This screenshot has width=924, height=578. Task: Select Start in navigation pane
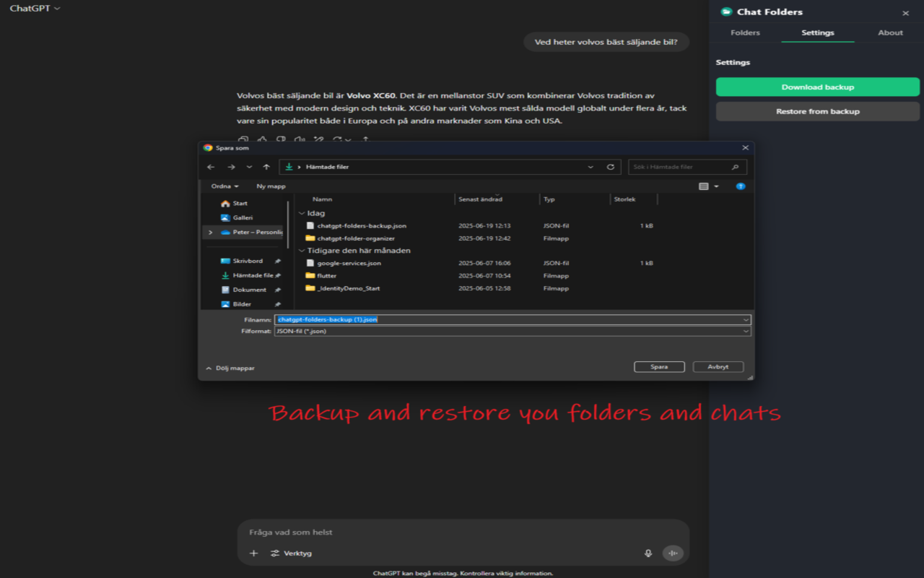click(x=240, y=204)
